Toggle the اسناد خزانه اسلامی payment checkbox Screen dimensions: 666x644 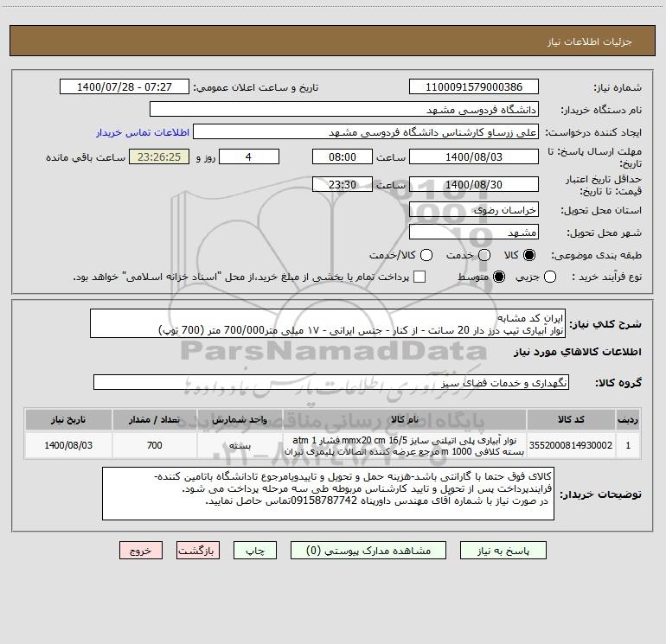[x=419, y=277]
